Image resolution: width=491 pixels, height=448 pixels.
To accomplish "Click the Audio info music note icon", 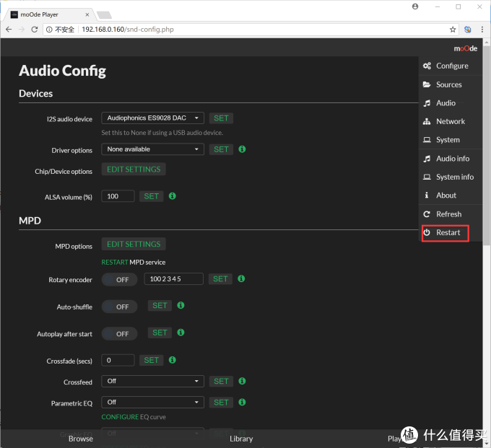I will point(427,159).
